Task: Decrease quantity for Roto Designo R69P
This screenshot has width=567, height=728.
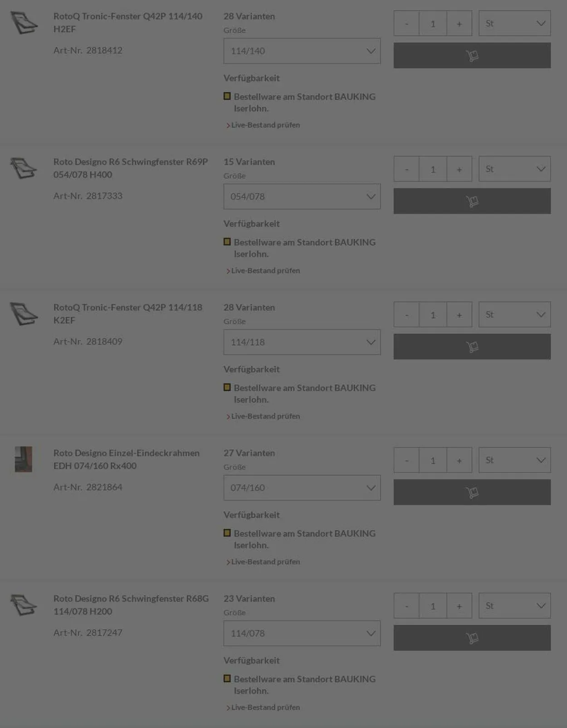Action: [x=406, y=169]
